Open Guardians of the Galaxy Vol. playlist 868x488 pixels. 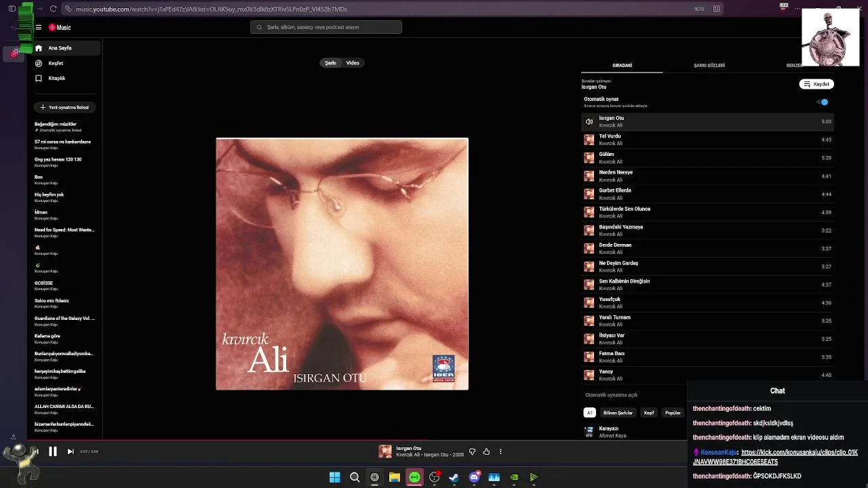click(64, 321)
